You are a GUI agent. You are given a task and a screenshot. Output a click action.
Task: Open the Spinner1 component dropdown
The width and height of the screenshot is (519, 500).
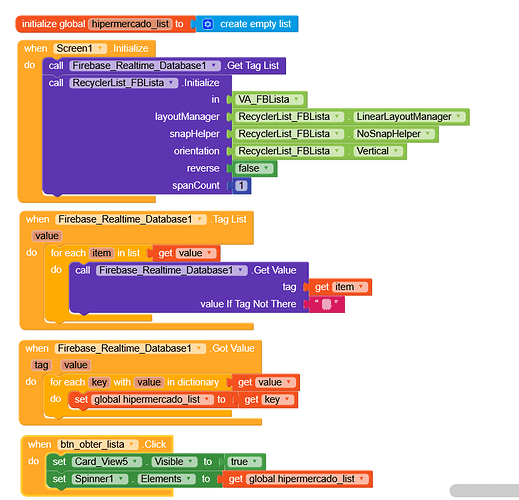point(100,479)
